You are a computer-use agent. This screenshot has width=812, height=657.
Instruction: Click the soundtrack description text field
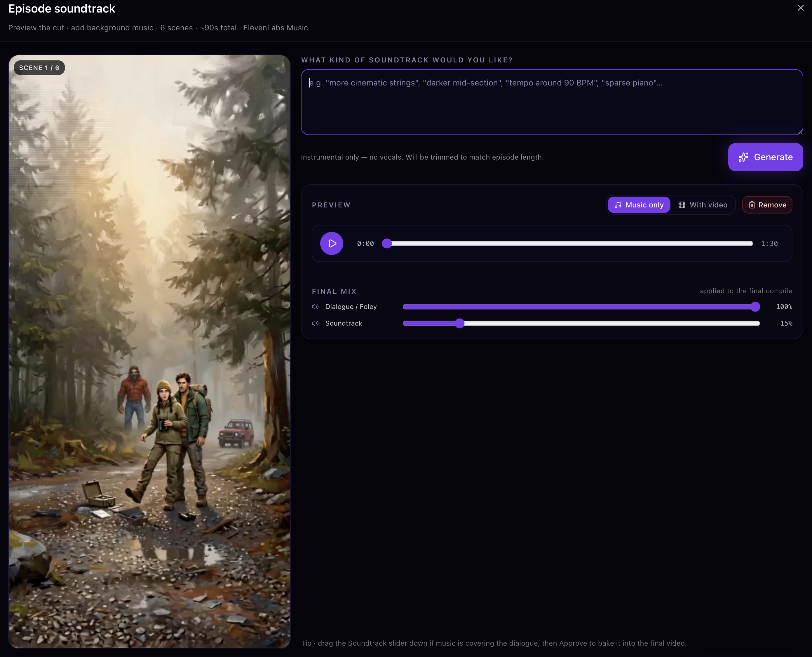click(552, 102)
